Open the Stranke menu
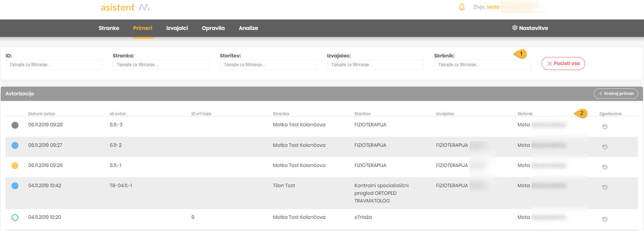Viewport: 644px width, 231px height. point(109,28)
